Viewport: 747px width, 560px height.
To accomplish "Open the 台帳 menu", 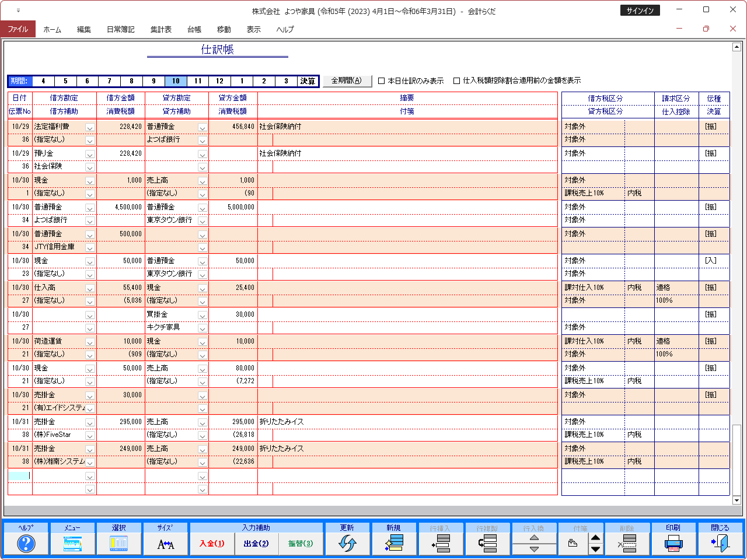I will click(194, 29).
